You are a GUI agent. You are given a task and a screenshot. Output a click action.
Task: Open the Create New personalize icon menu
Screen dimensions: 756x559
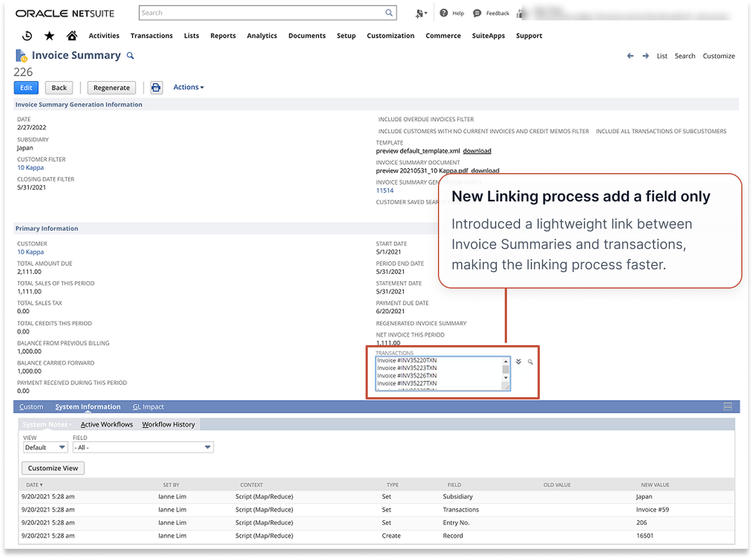[421, 13]
